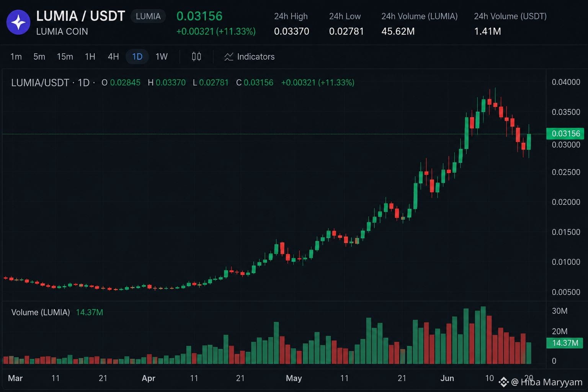Select the 4H timeframe

(x=113, y=57)
